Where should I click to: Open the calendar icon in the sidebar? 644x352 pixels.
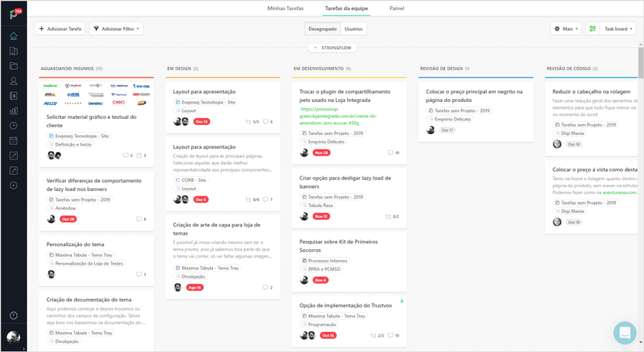[x=14, y=141]
